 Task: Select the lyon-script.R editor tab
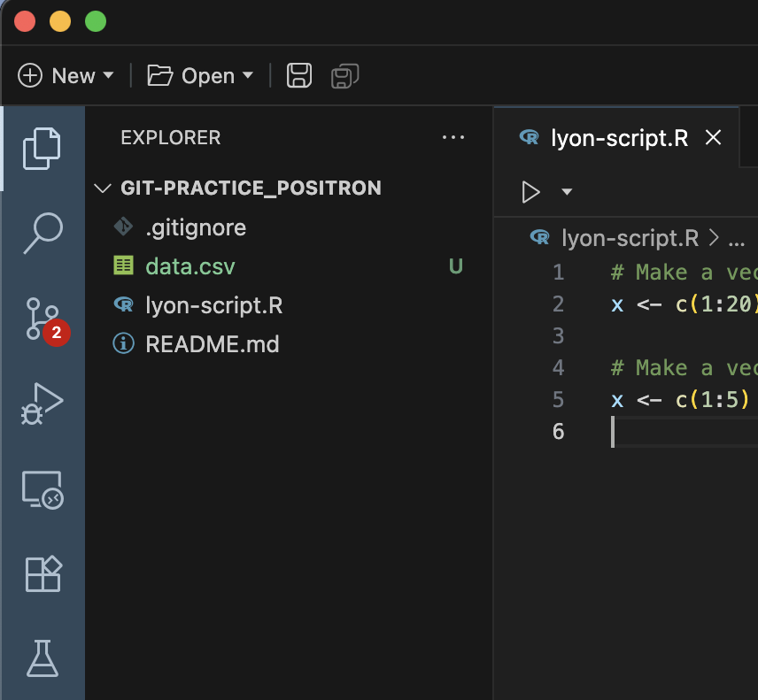(620, 138)
